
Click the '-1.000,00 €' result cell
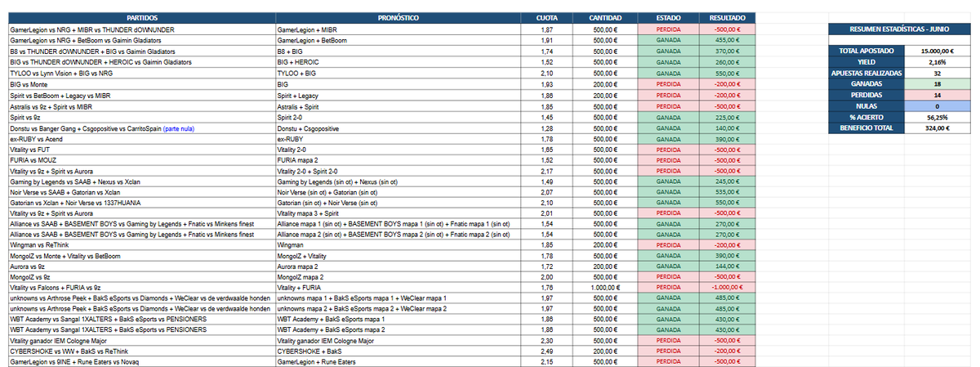point(726,288)
